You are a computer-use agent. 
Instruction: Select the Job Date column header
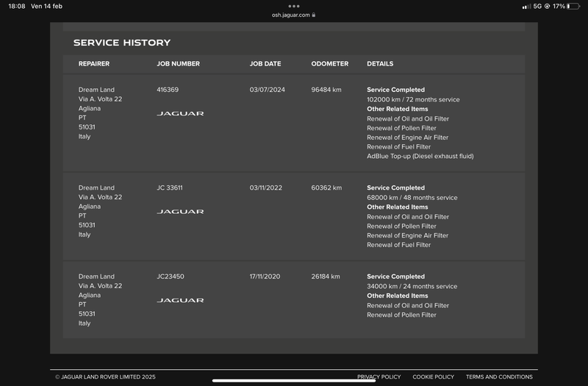[265, 64]
